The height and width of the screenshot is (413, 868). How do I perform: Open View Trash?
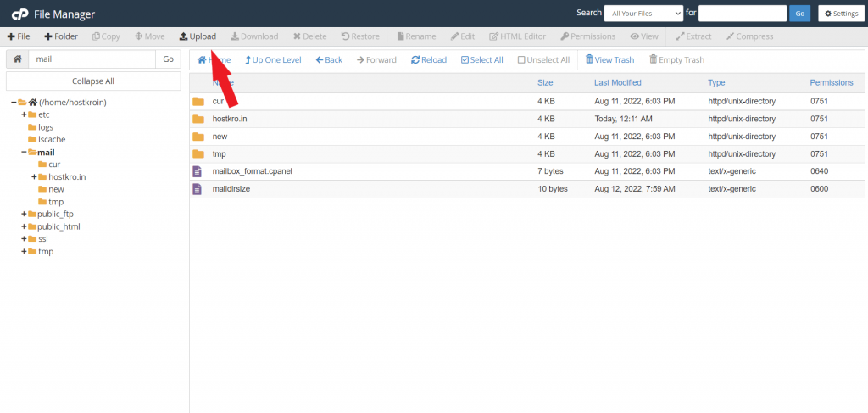(610, 60)
